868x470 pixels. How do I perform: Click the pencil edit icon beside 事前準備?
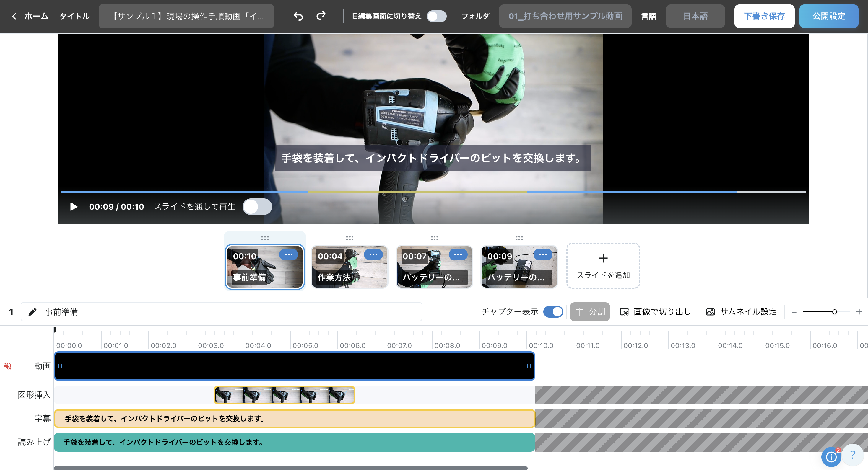(32, 312)
